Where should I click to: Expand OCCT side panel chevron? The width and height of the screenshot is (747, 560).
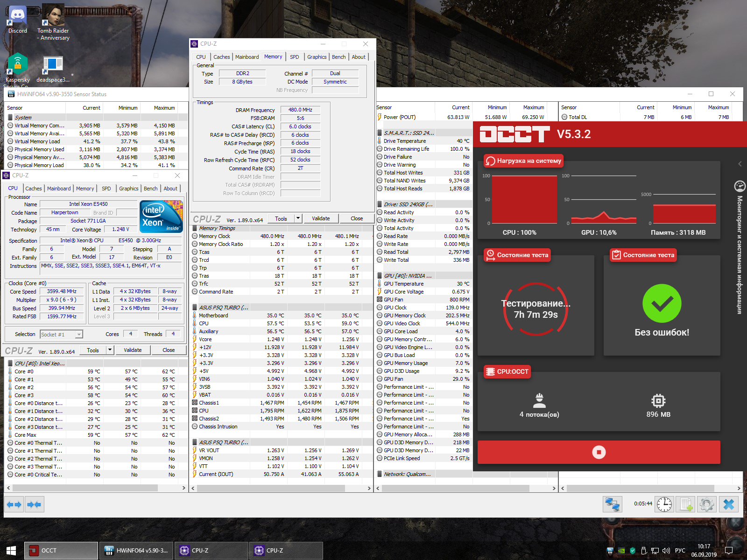point(740,164)
